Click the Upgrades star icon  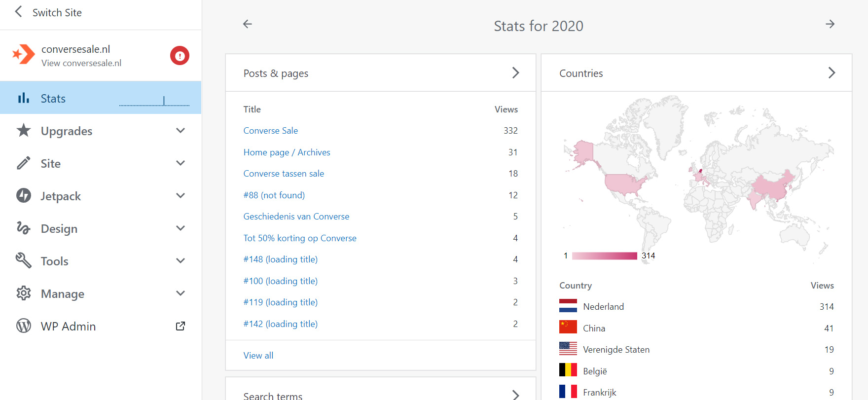pyautogui.click(x=24, y=130)
